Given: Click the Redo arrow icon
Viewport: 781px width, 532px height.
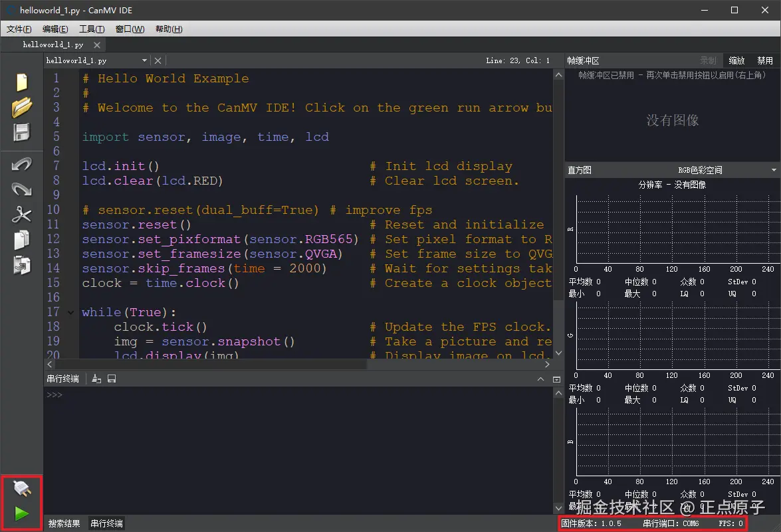Looking at the screenshot, I should pos(21,189).
